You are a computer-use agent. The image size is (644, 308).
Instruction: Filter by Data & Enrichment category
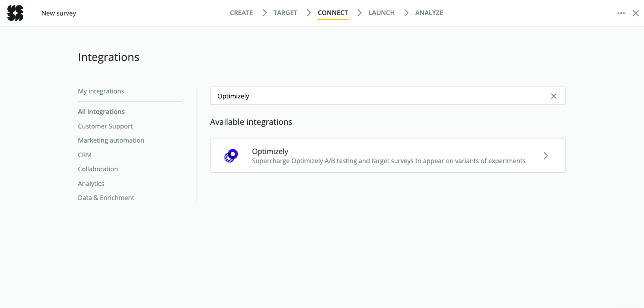coord(106,198)
